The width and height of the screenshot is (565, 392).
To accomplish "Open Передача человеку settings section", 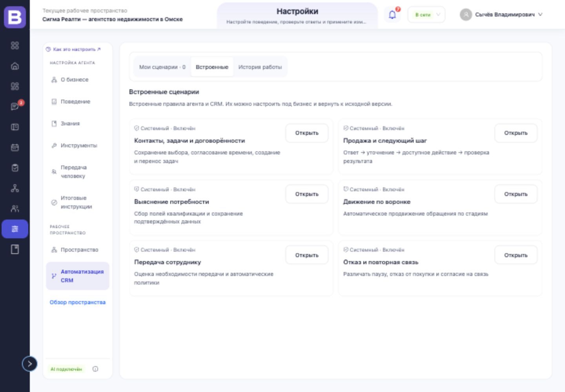I will pos(77,172).
